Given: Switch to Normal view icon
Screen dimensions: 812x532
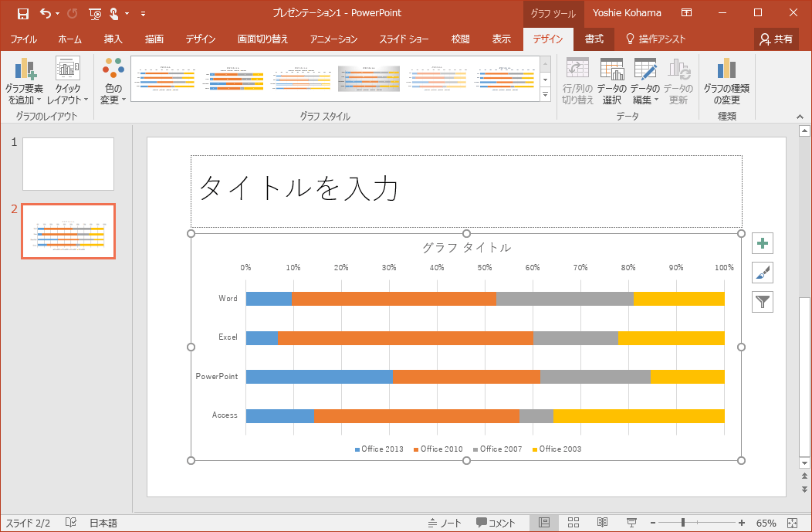Looking at the screenshot, I should (543, 523).
